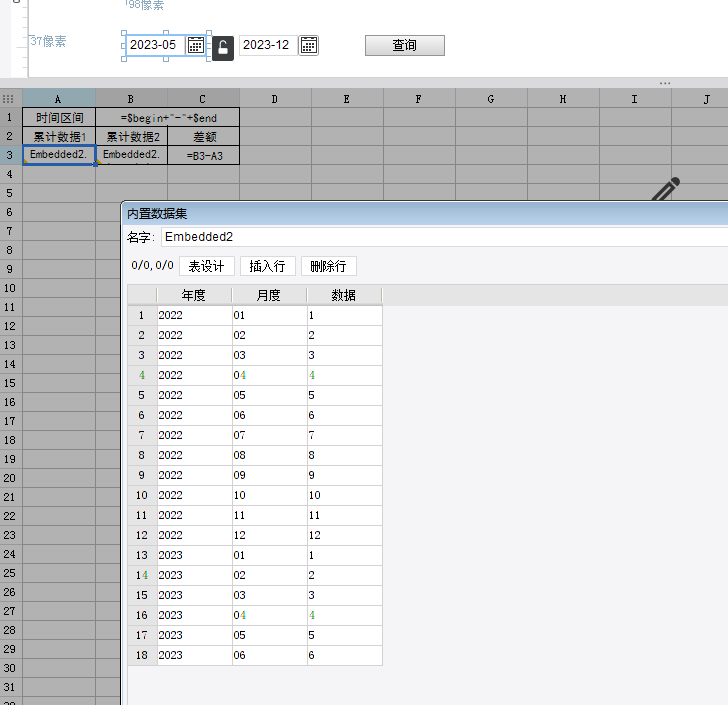Image resolution: width=728 pixels, height=705 pixels.
Task: Click the 年度 column header
Action: [x=194, y=295]
